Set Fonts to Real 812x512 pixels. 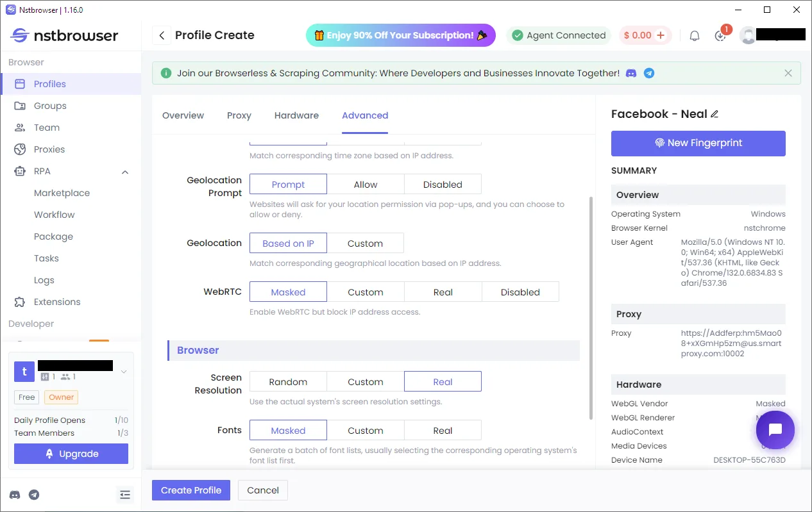coord(443,431)
